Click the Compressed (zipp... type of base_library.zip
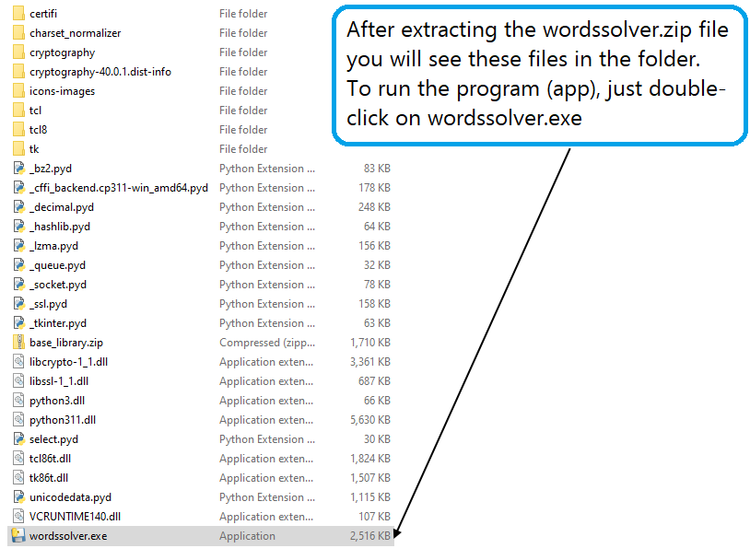This screenshot has width=750, height=560. [x=267, y=343]
